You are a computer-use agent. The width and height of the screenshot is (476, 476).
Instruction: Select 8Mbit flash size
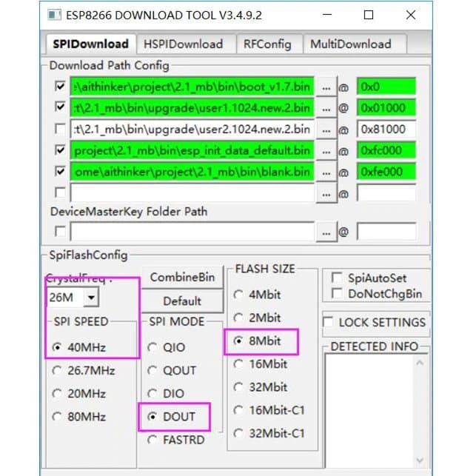coord(257,341)
